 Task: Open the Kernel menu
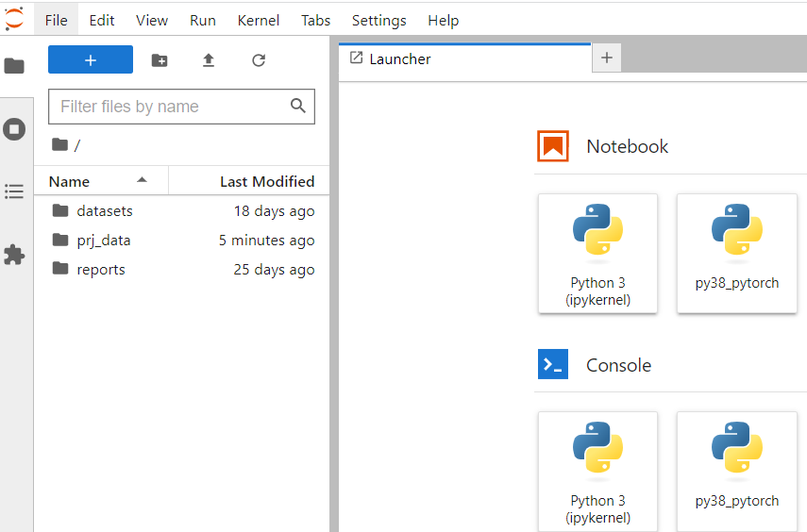click(258, 20)
